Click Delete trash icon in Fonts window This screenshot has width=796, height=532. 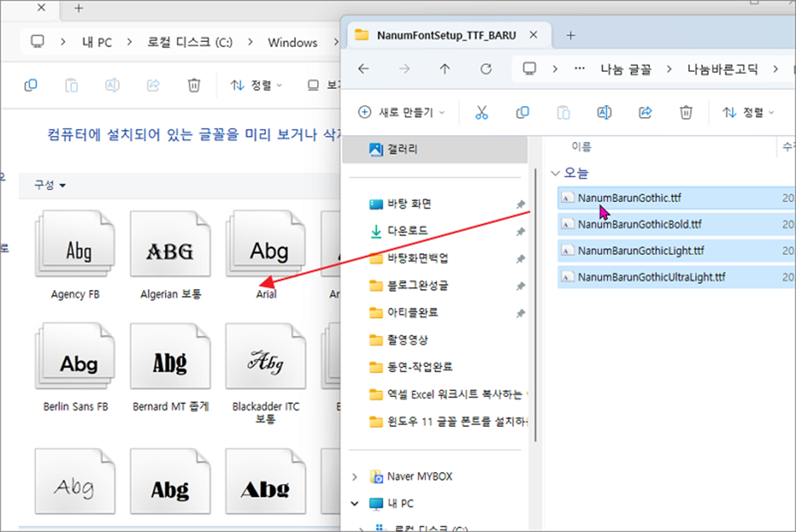point(194,85)
